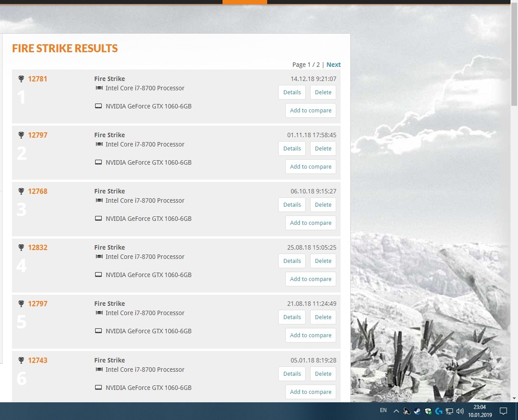Screen dimensions: 518x420
Task: Click the trophy icon beside score 12832
Action: (x=21, y=247)
